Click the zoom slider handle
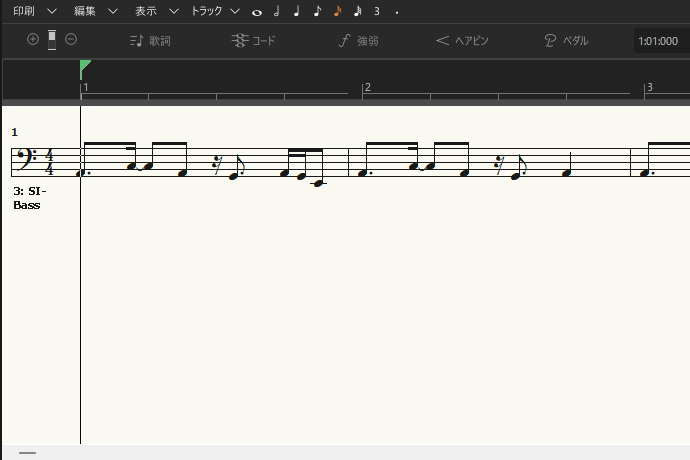 coord(52,38)
